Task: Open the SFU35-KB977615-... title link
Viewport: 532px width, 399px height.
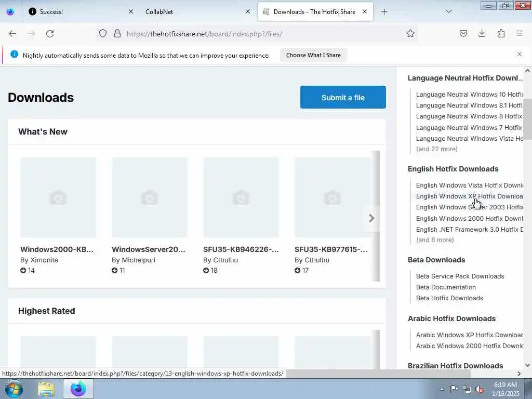Action: tap(331, 249)
